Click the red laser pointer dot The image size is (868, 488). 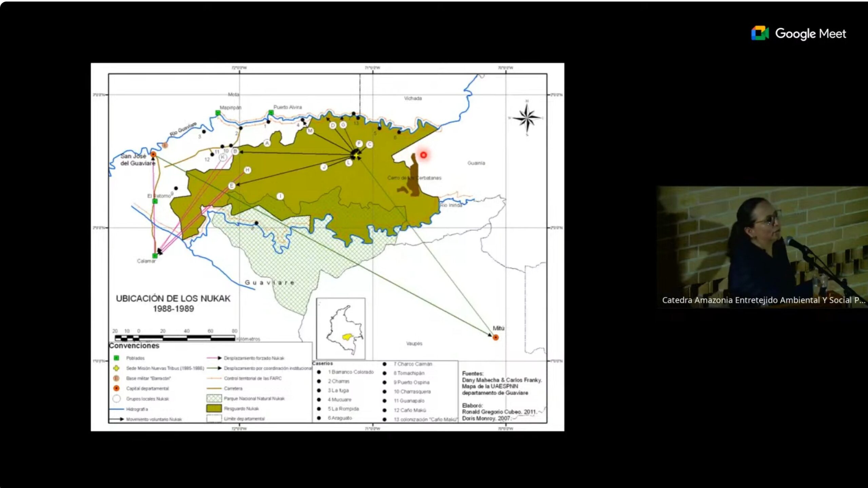[423, 155]
